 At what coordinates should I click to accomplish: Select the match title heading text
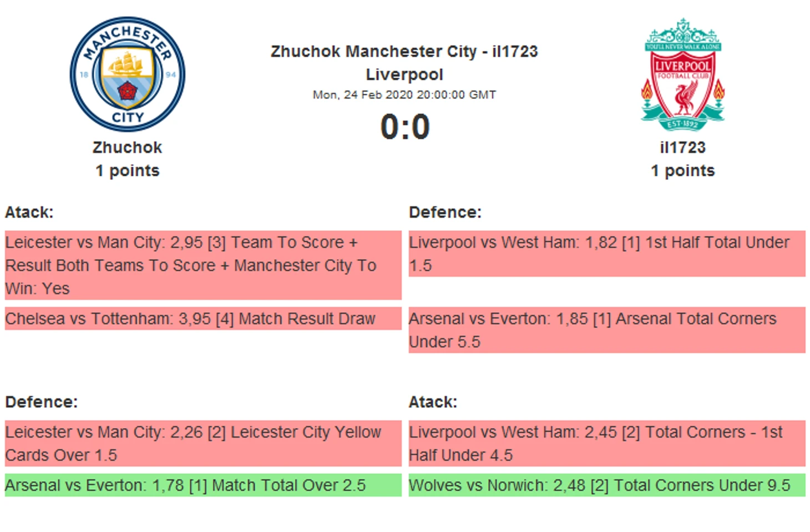click(x=404, y=63)
